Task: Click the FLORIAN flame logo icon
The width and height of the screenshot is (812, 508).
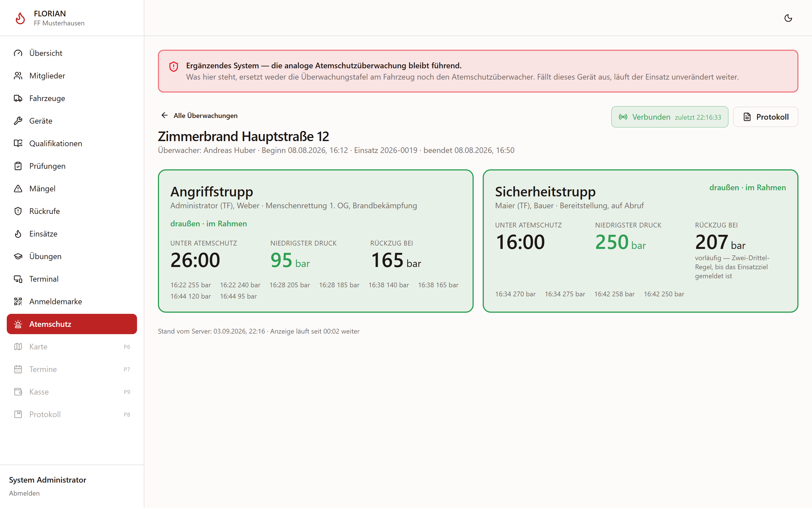Action: 20,18
